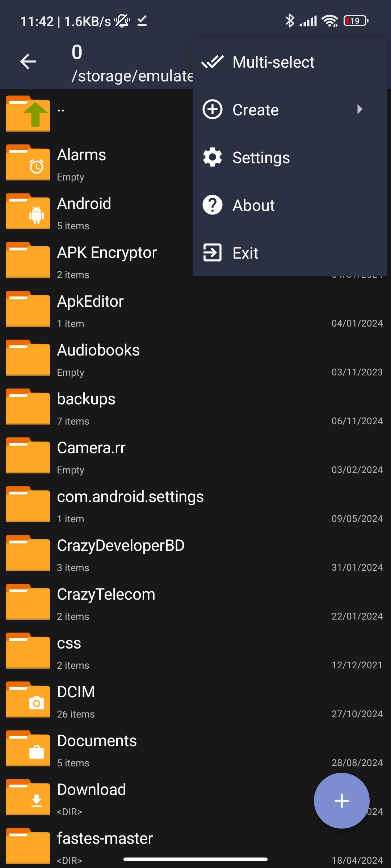Tap the /storage/emulated path text
Screen dimensions: 391x868
132,76
